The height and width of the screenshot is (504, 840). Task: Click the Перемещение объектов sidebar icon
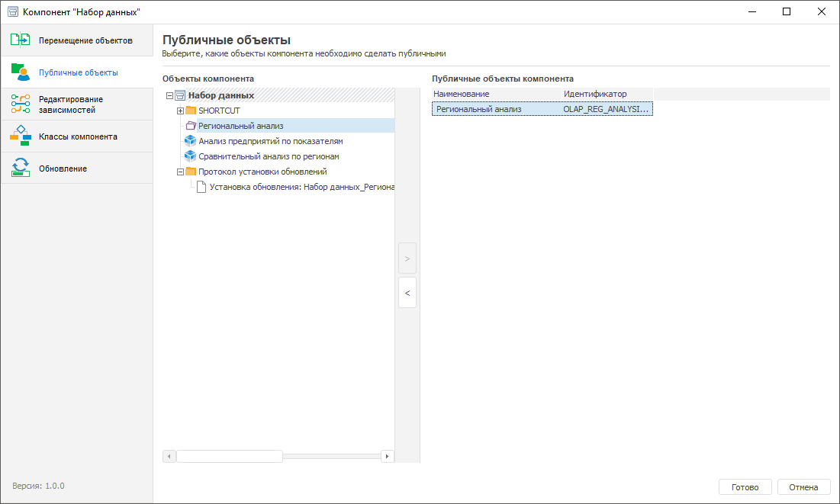tap(21, 40)
